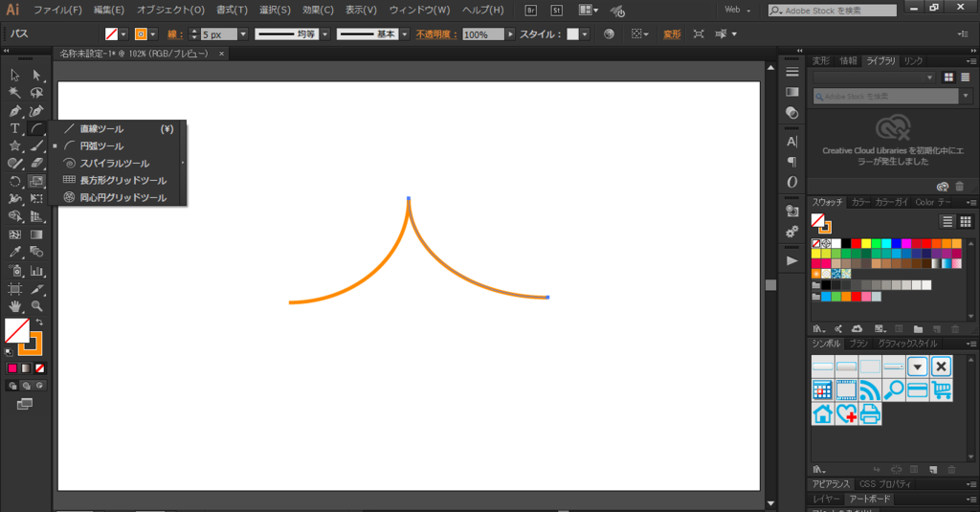Screen dimensions: 980x512
Task: Swap fill and stroke colors
Action: click(39, 322)
